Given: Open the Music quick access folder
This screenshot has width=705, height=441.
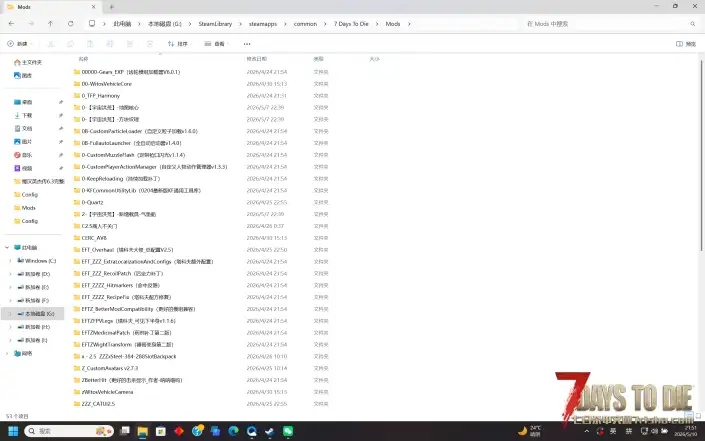Looking at the screenshot, I should pyautogui.click(x=23, y=155).
